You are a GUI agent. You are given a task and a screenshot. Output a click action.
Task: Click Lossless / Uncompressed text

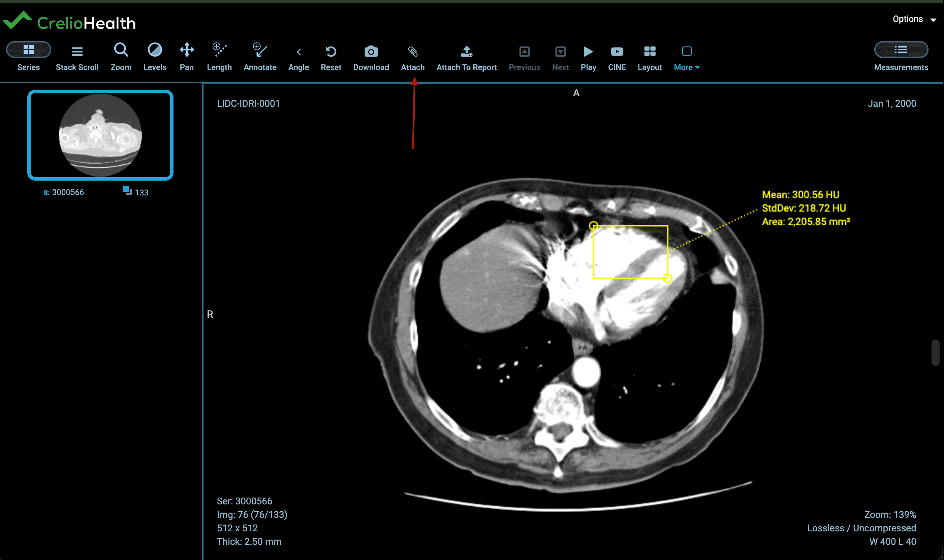point(861,528)
